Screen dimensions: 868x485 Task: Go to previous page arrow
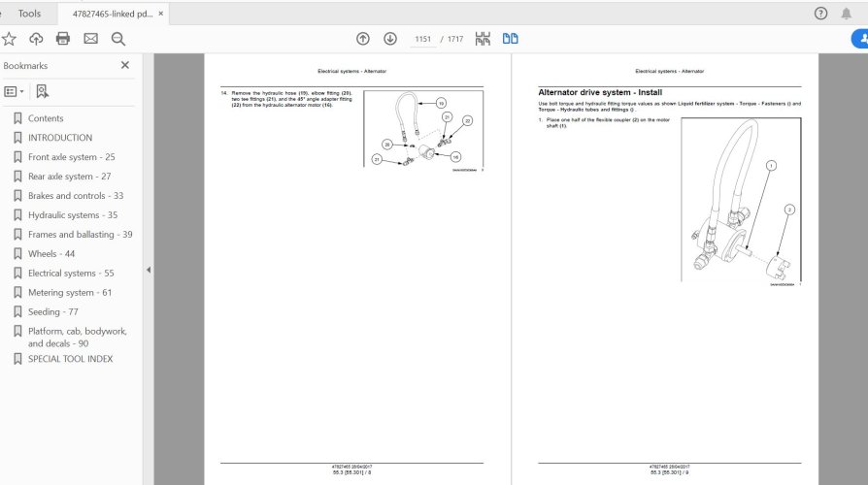click(x=362, y=39)
